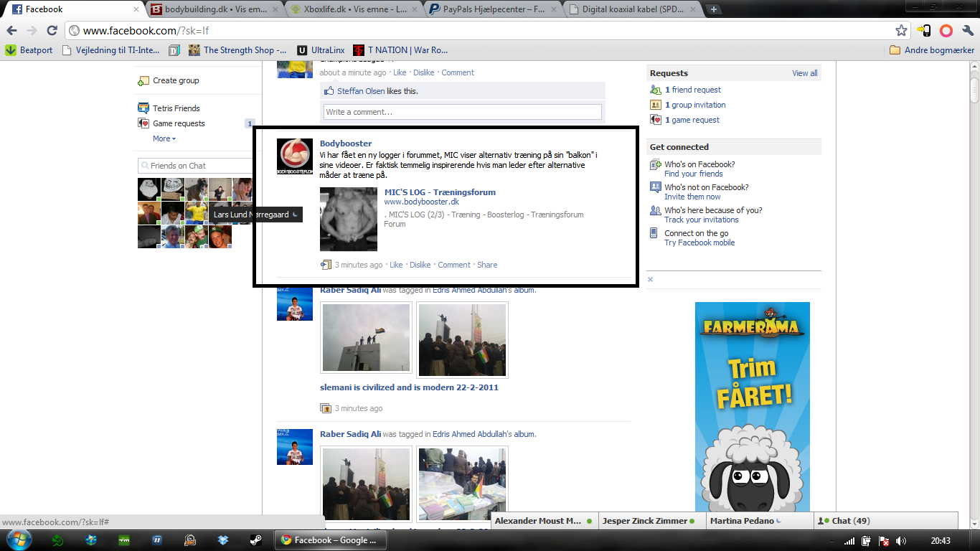This screenshot has width=980, height=551.
Task: Click View all in Requests
Action: point(804,73)
